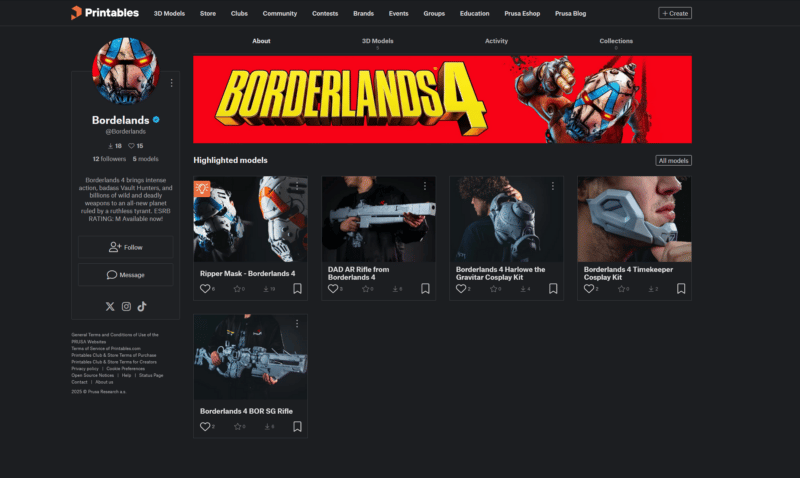Screen dimensions: 800x478
Task: Open the TikTok social link
Action: 142,307
